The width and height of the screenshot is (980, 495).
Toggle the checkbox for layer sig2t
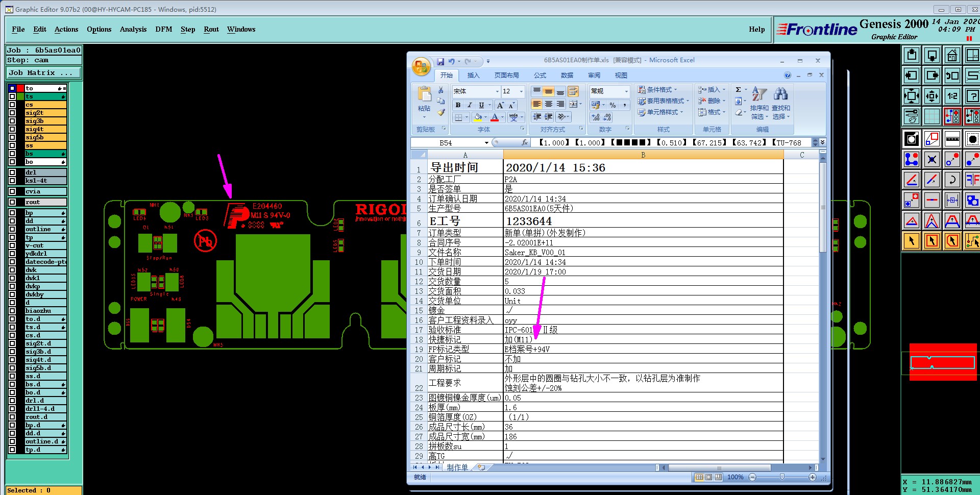(x=12, y=113)
